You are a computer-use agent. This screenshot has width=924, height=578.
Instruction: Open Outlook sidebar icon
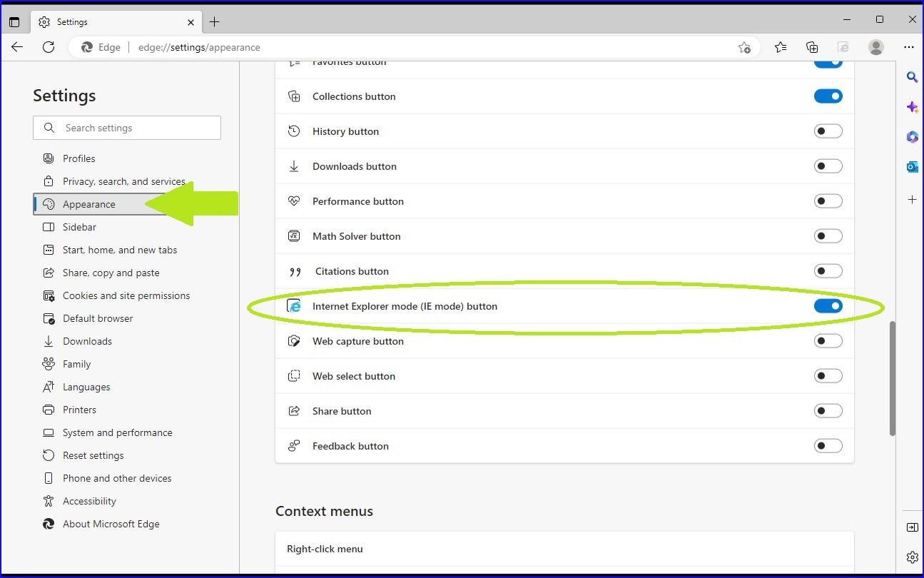[x=912, y=166]
